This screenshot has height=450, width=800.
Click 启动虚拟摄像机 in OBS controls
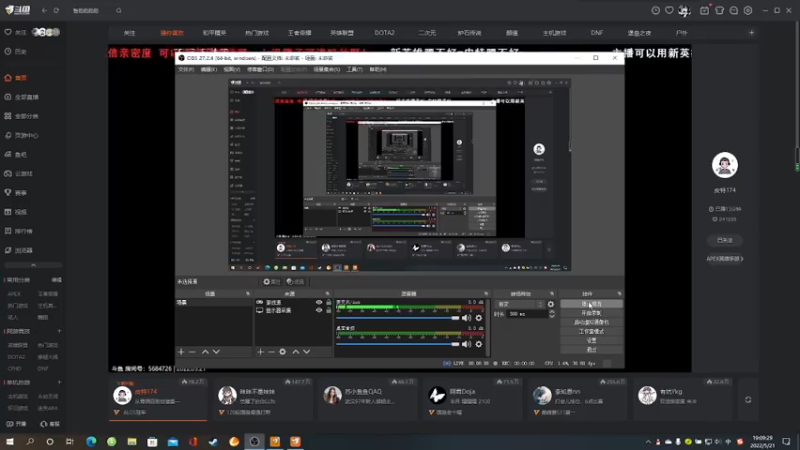pyautogui.click(x=591, y=322)
